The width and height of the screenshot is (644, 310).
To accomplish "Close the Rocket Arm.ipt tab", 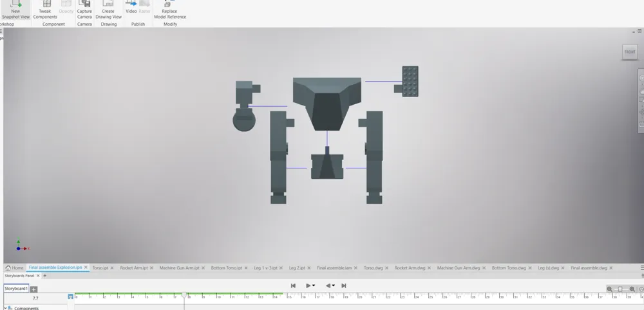I will point(151,268).
